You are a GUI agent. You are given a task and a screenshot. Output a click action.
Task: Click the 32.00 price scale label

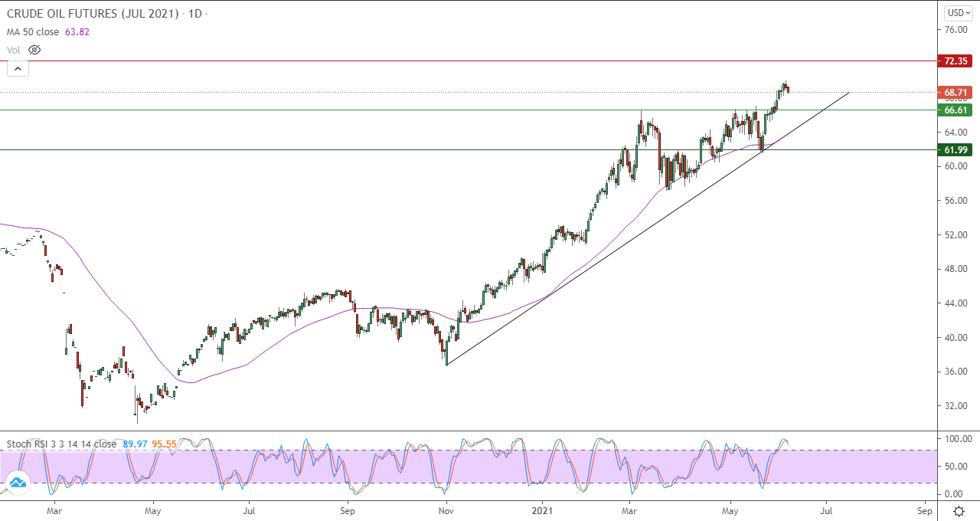coord(955,406)
